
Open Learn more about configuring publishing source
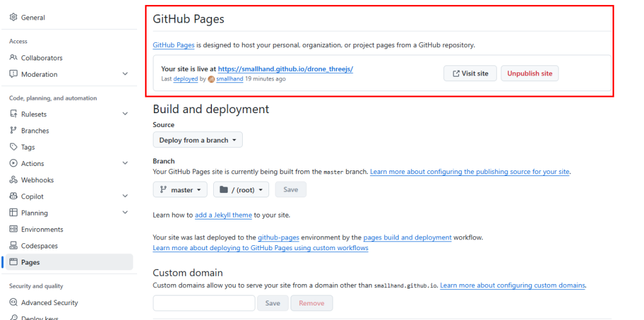click(x=470, y=172)
